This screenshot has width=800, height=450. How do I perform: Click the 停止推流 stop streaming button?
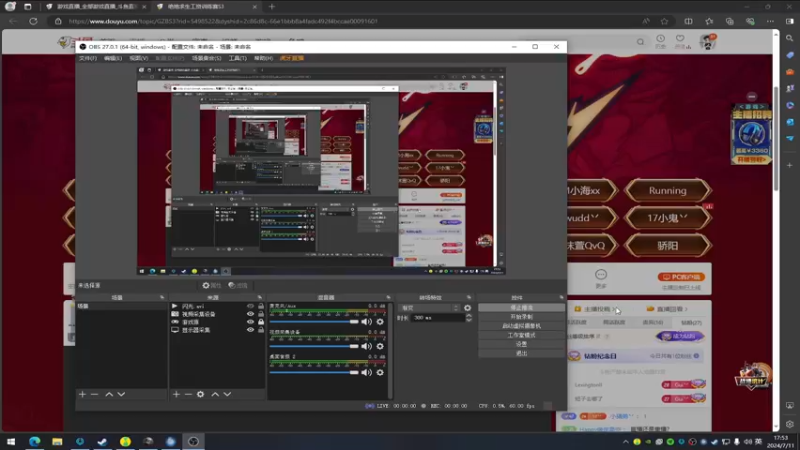click(x=521, y=308)
